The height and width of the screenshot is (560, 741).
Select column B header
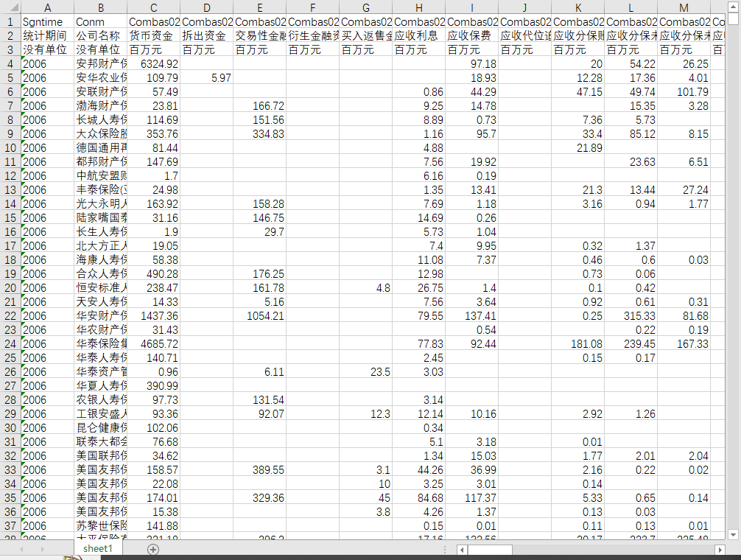(x=101, y=7)
